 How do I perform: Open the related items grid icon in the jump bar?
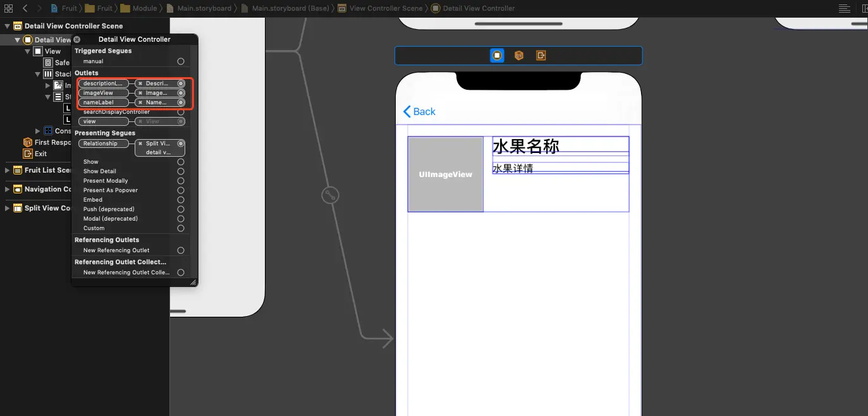pos(8,8)
